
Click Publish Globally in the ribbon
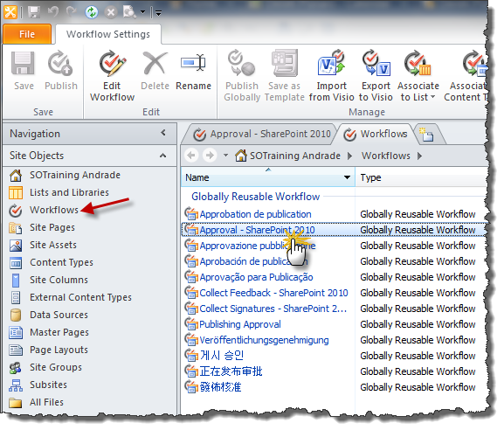(x=242, y=76)
